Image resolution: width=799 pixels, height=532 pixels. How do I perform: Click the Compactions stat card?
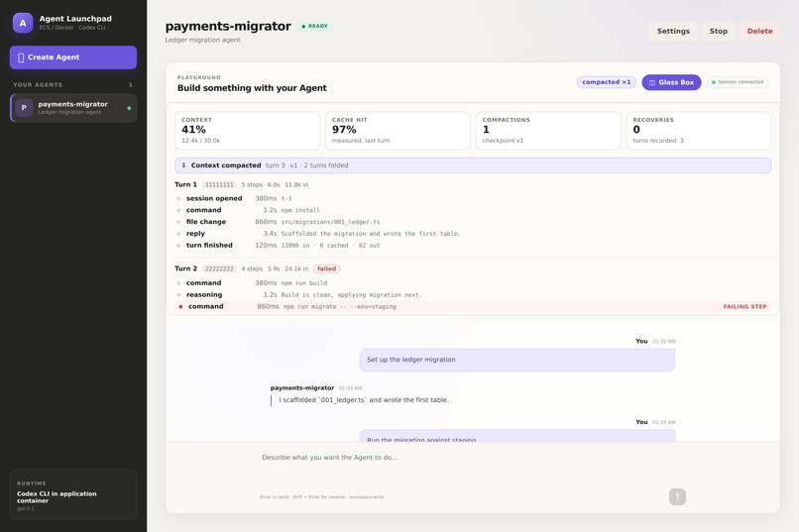pos(548,131)
